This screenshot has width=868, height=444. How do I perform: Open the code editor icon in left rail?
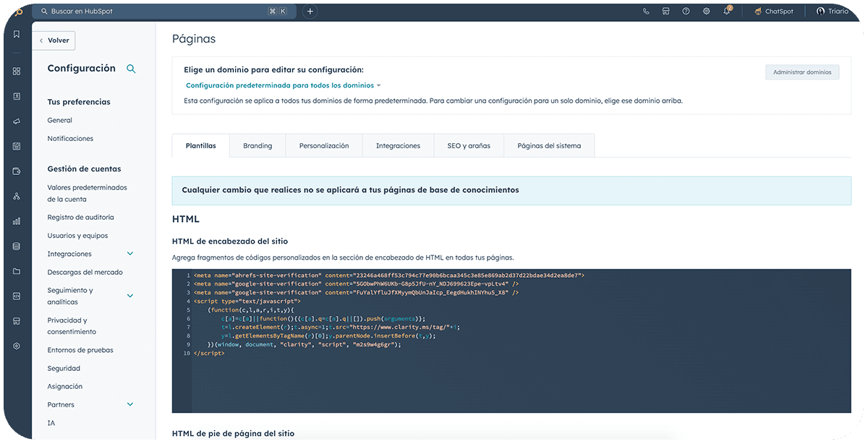[17, 296]
